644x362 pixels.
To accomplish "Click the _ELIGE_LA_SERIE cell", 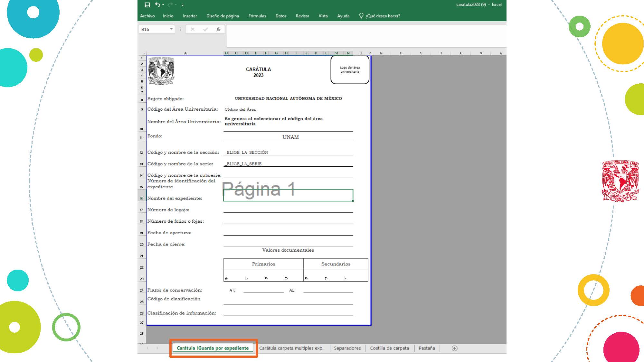I will coord(288,163).
